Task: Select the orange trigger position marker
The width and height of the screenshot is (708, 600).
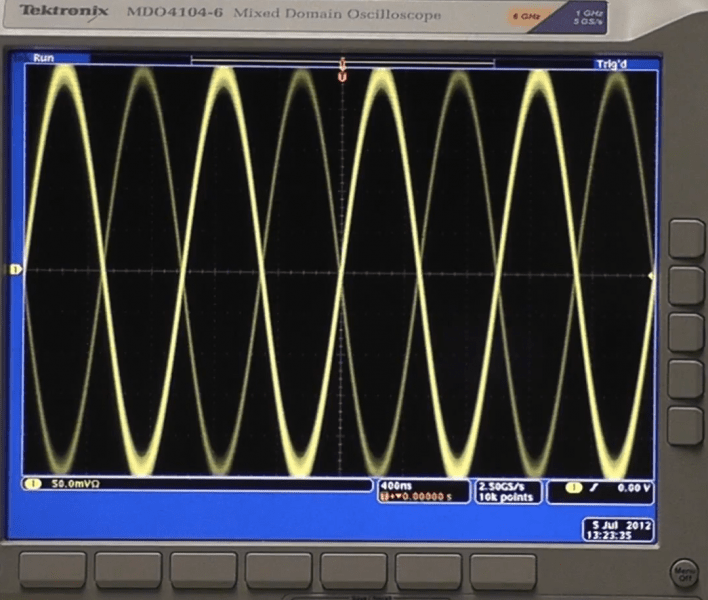Action: [x=343, y=76]
